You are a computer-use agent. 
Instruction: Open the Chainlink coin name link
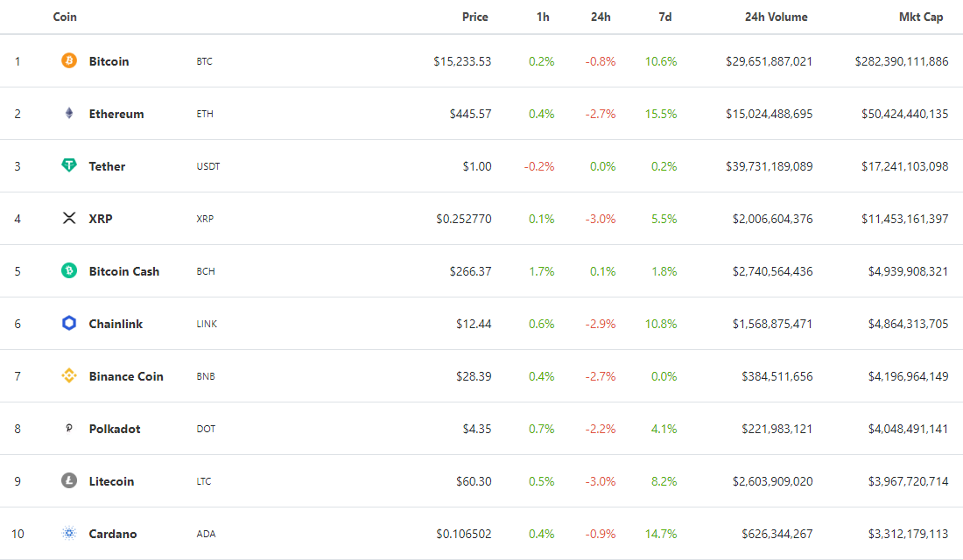116,324
